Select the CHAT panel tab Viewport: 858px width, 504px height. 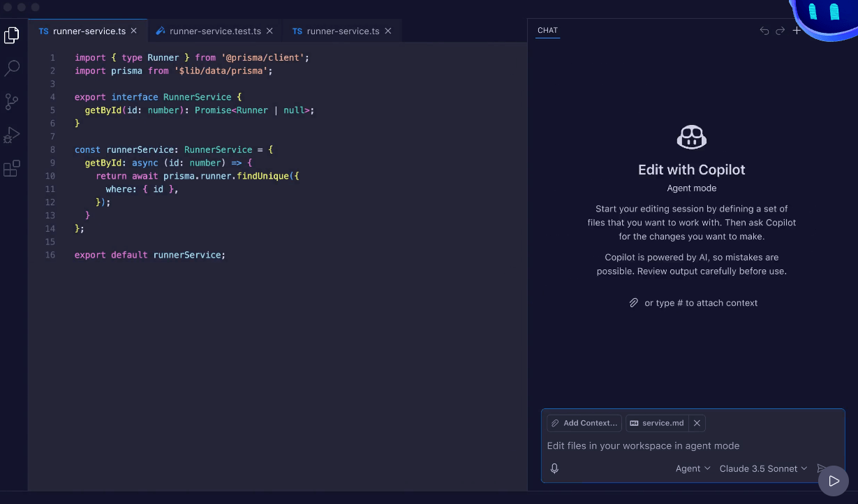pyautogui.click(x=547, y=30)
